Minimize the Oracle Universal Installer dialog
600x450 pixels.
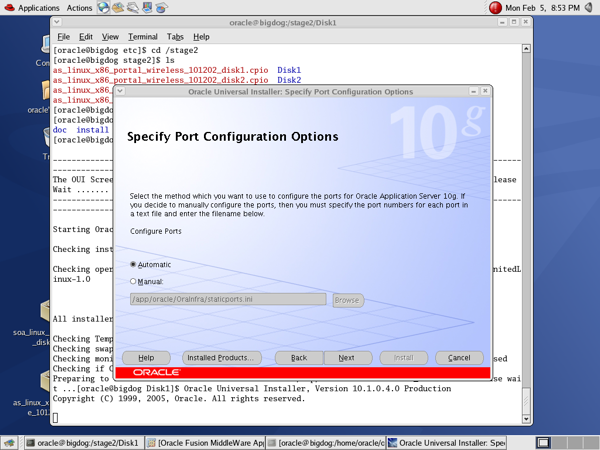473,91
